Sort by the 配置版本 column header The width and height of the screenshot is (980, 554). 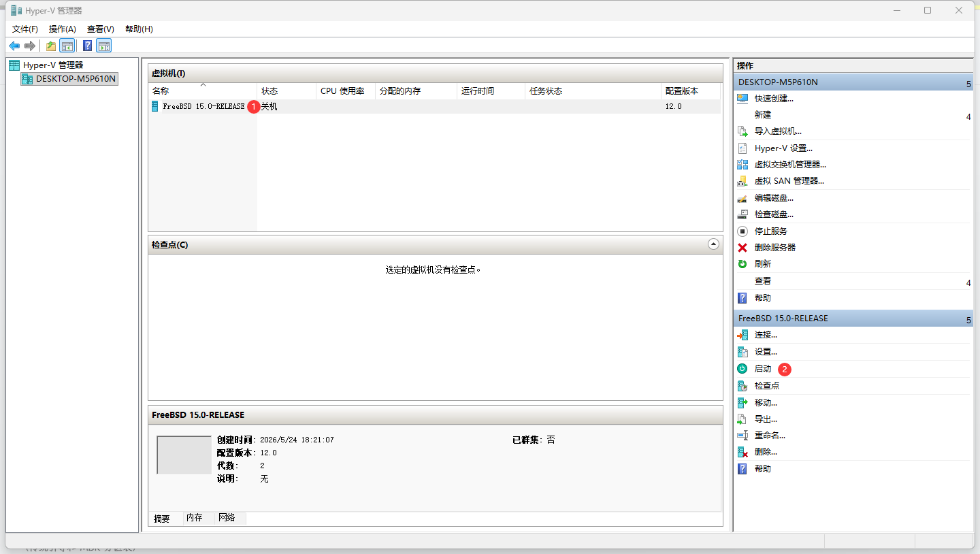tap(691, 91)
